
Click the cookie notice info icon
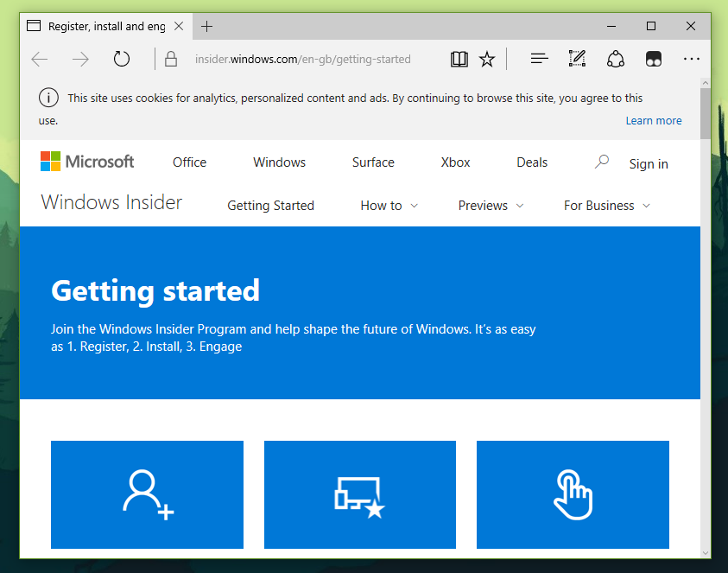[x=48, y=98]
